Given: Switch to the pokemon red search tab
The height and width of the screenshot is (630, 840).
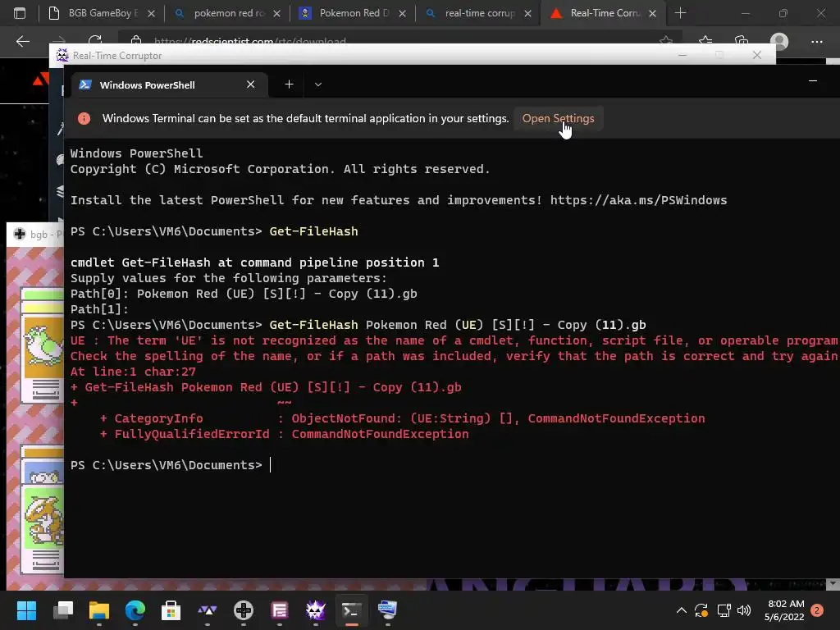Looking at the screenshot, I should [228, 13].
